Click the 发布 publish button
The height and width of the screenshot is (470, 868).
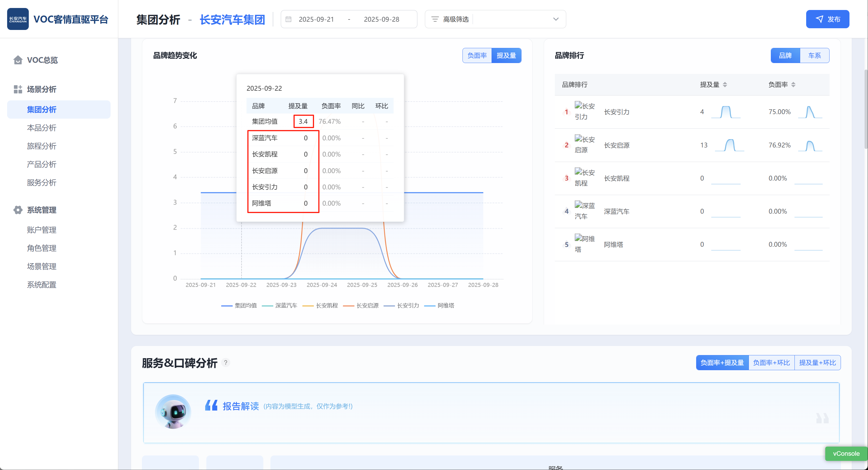pyautogui.click(x=827, y=19)
